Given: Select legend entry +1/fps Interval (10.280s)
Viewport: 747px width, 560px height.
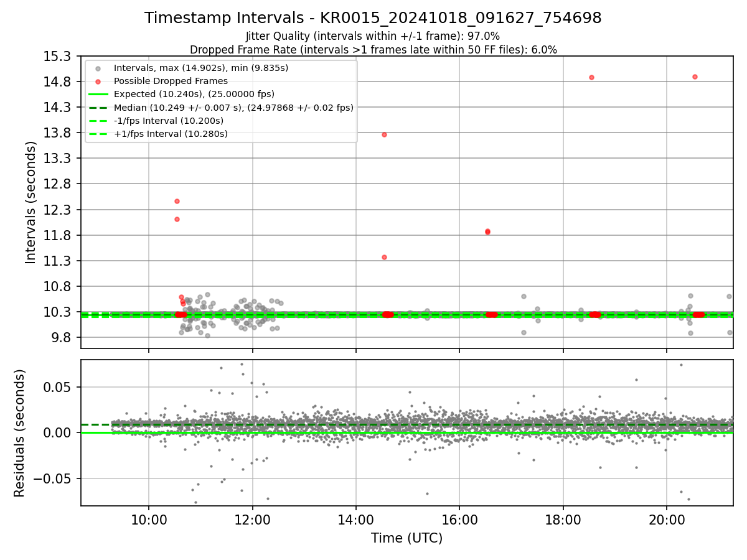Looking at the screenshot, I should 171,134.
